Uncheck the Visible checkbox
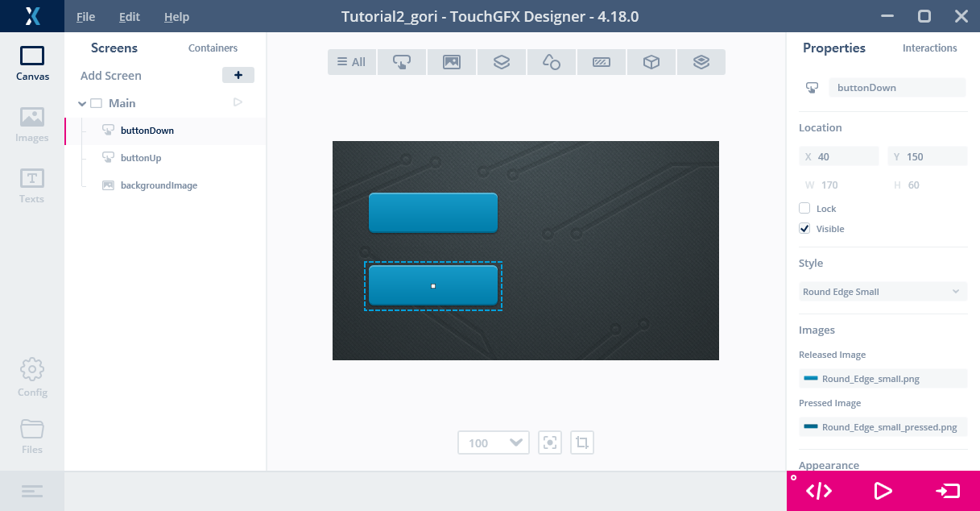Image resolution: width=980 pixels, height=511 pixels. (804, 228)
